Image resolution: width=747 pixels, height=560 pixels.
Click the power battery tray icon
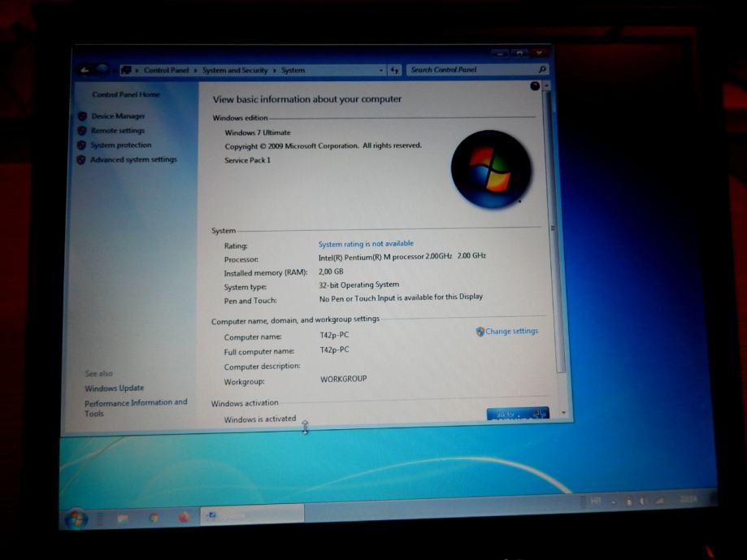[629, 501]
